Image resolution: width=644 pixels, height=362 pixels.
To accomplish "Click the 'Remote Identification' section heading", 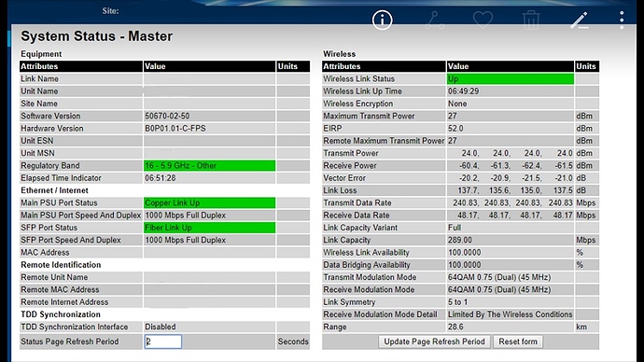I will 61,265.
